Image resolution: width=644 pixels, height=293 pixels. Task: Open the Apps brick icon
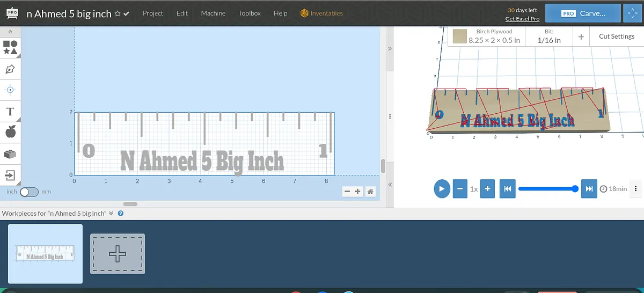click(10, 154)
